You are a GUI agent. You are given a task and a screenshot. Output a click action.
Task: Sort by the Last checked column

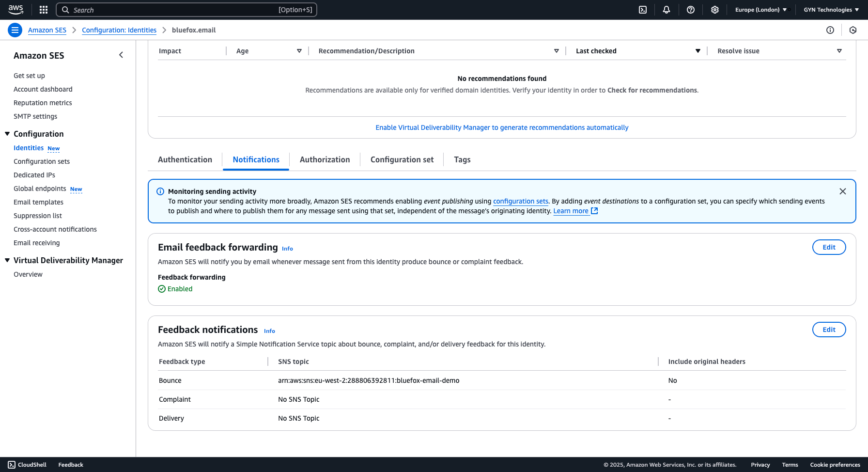tap(697, 51)
